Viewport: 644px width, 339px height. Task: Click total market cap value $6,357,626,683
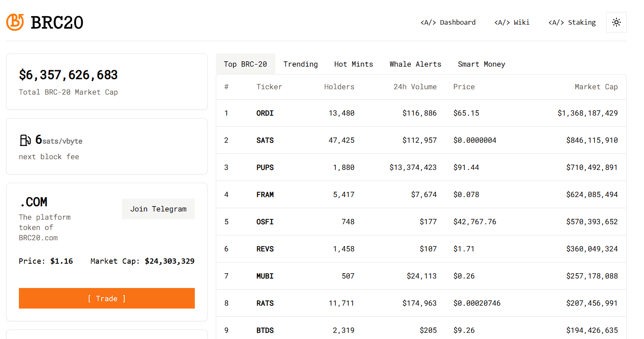(x=68, y=75)
